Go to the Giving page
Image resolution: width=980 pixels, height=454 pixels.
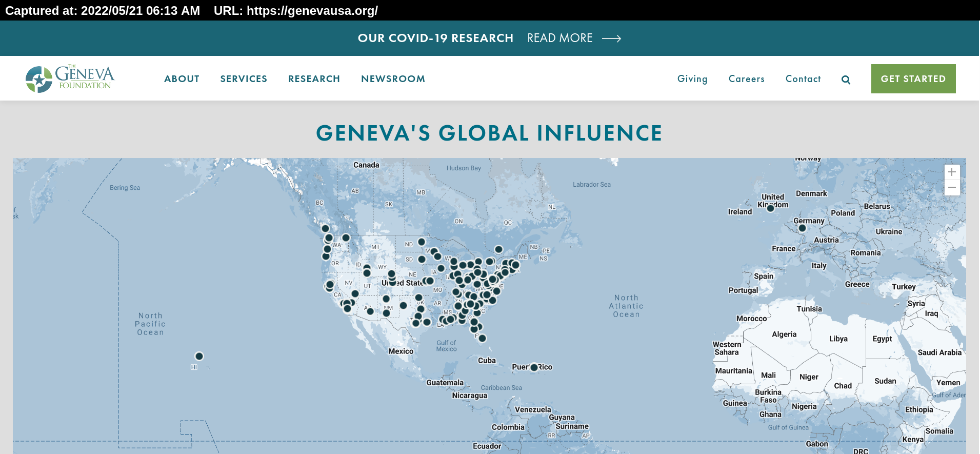tap(692, 79)
